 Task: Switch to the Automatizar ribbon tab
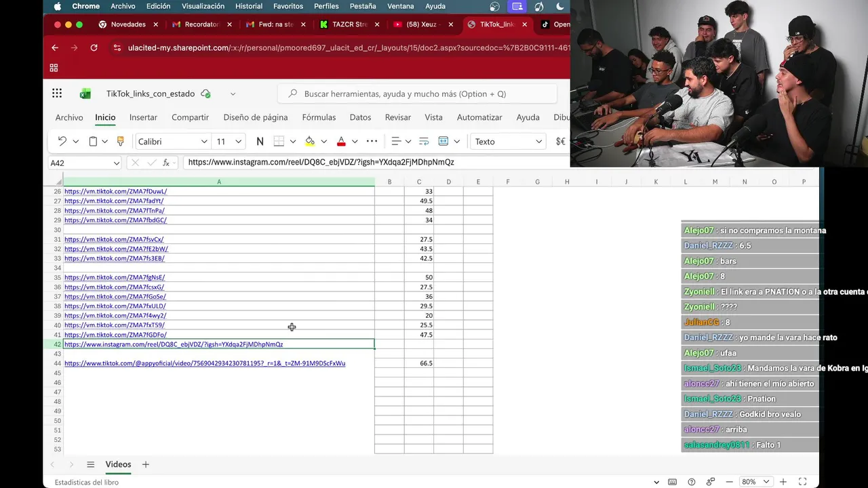click(x=479, y=117)
